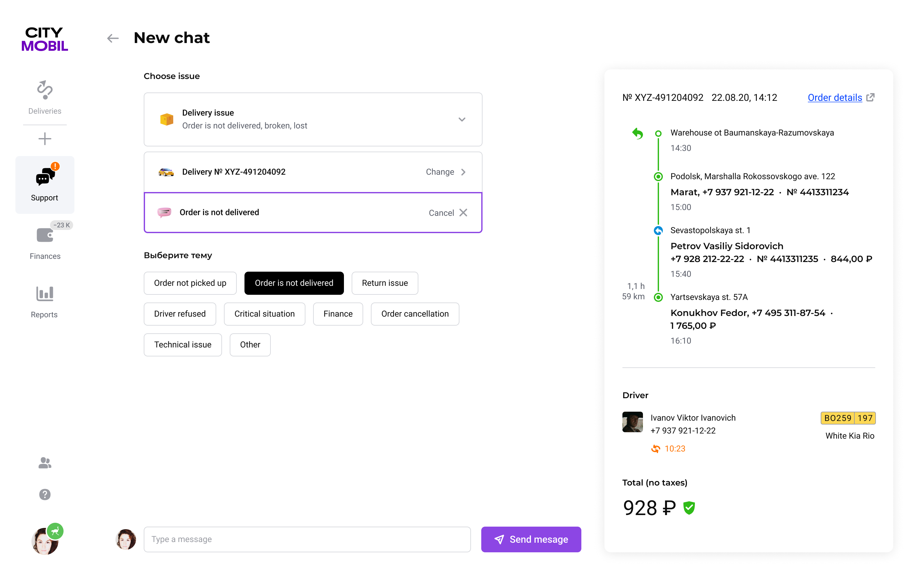This screenshot has width=924, height=578.
Task: Expand the Delivery issue dropdown chevron
Action: tap(462, 120)
